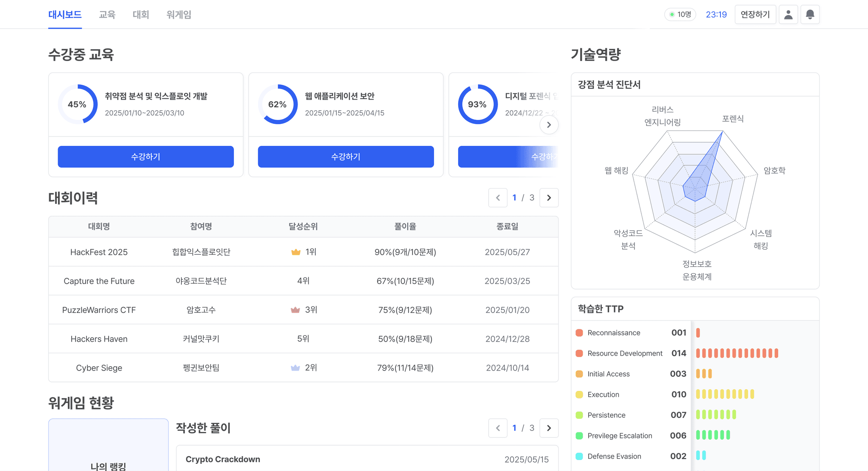Open the Crypto Crackdown writeup

click(367, 459)
